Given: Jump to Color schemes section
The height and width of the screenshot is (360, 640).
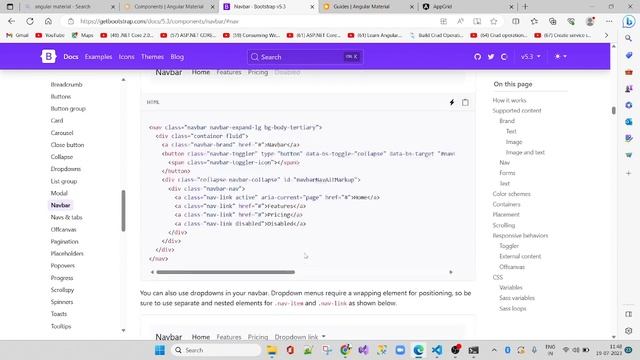Looking at the screenshot, I should click(511, 194).
